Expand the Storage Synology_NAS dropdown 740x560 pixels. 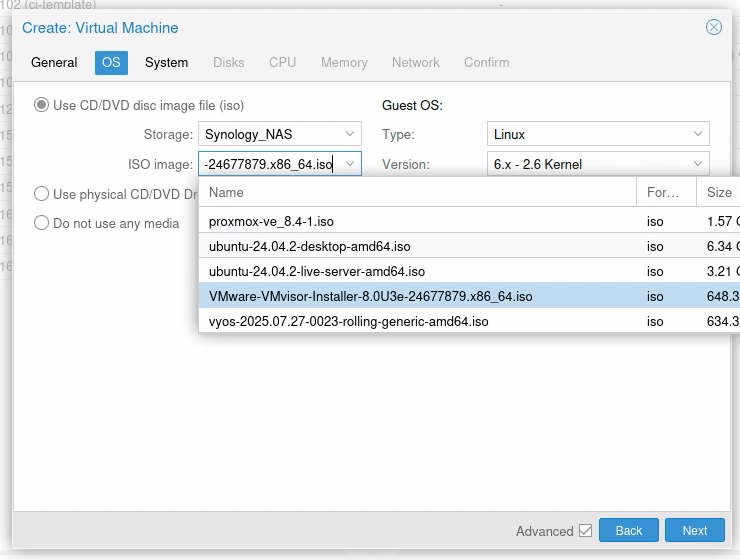coord(350,134)
